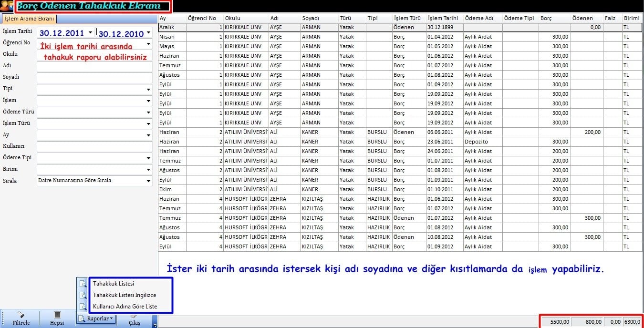The image size is (644, 328).
Task: Click the Çıkış exit icon
Action: click(135, 315)
